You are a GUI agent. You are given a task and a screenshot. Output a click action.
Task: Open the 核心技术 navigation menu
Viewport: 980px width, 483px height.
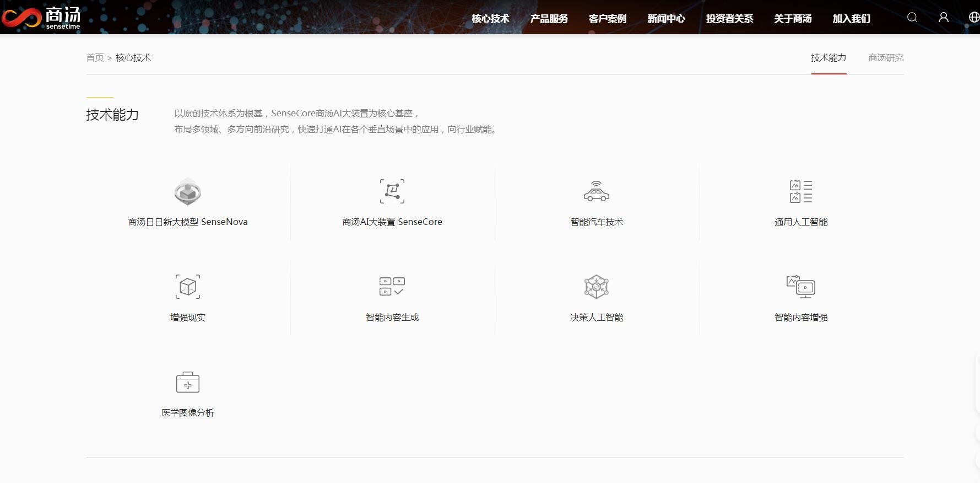(x=490, y=19)
